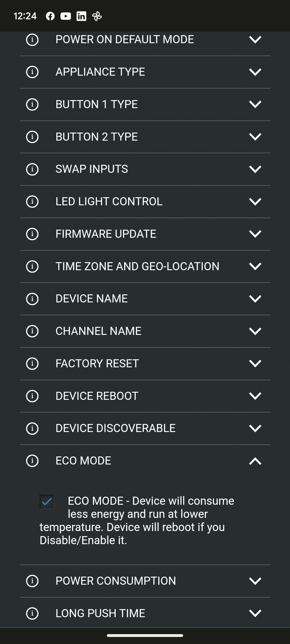Open the CHANNEL NAME setting
Image resolution: width=290 pixels, height=644 pixels.
point(98,331)
